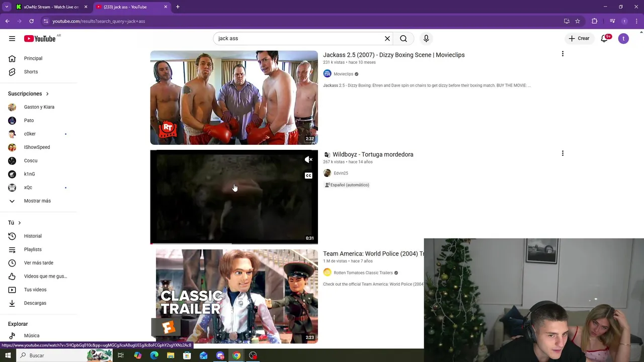Open the install-app icon in address bar

(567, 21)
